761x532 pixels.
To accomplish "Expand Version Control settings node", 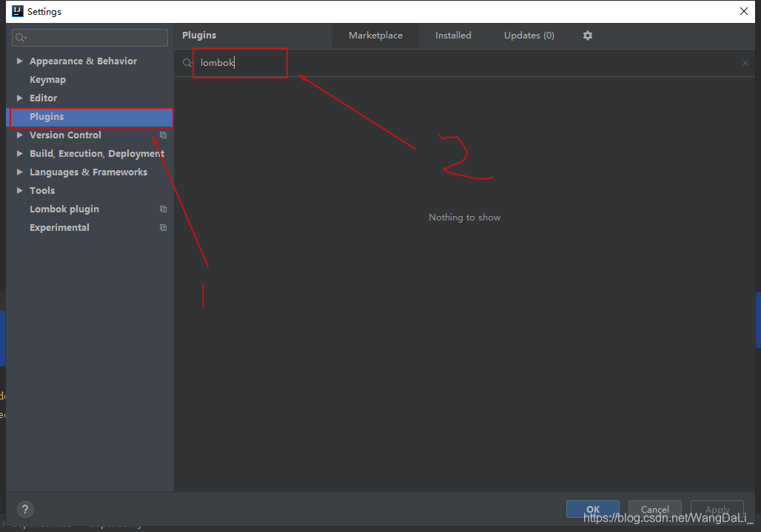I will click(19, 135).
